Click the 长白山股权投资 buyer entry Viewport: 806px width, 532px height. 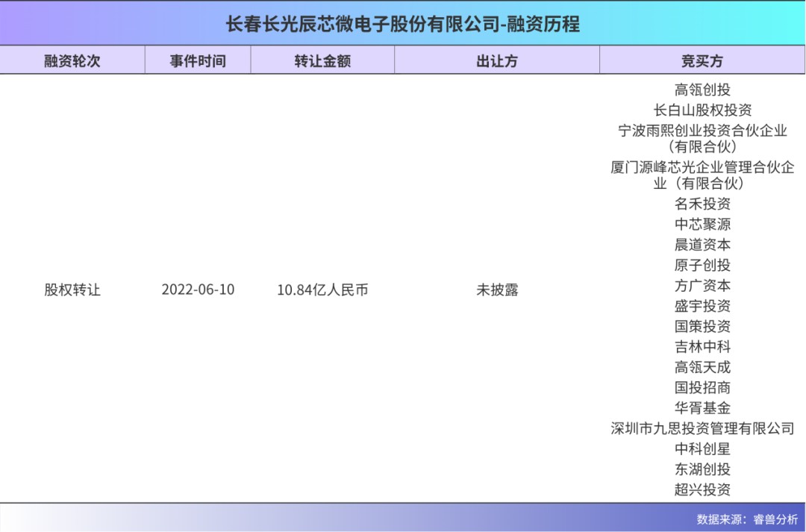tap(702, 110)
